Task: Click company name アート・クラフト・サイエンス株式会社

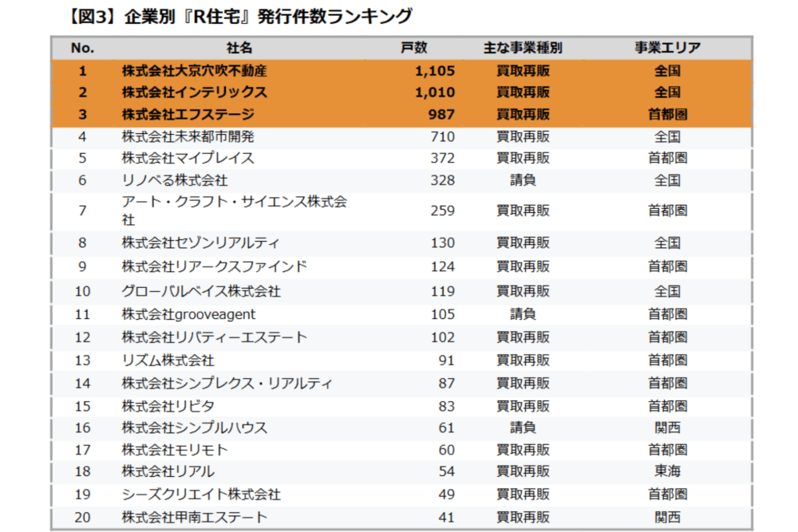Action: click(x=234, y=211)
